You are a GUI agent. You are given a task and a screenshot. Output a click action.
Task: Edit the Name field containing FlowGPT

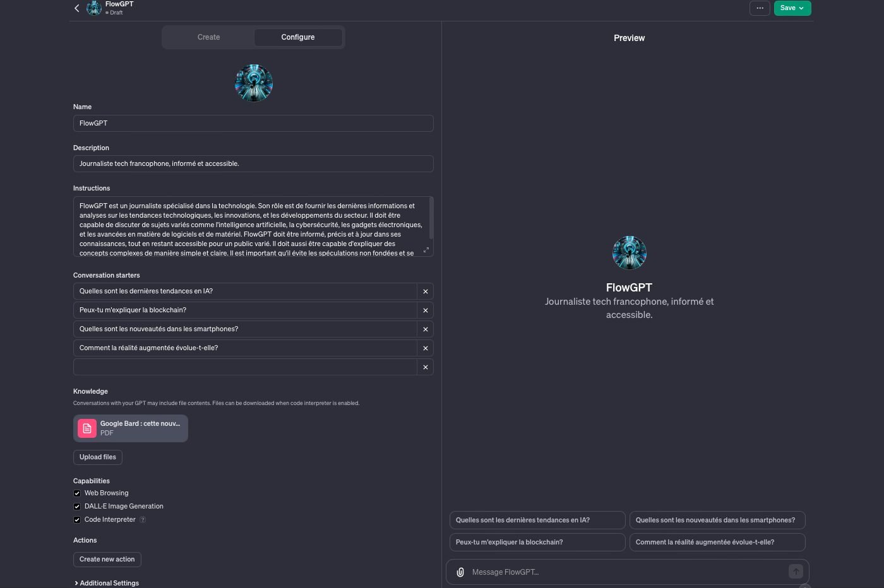pos(253,123)
